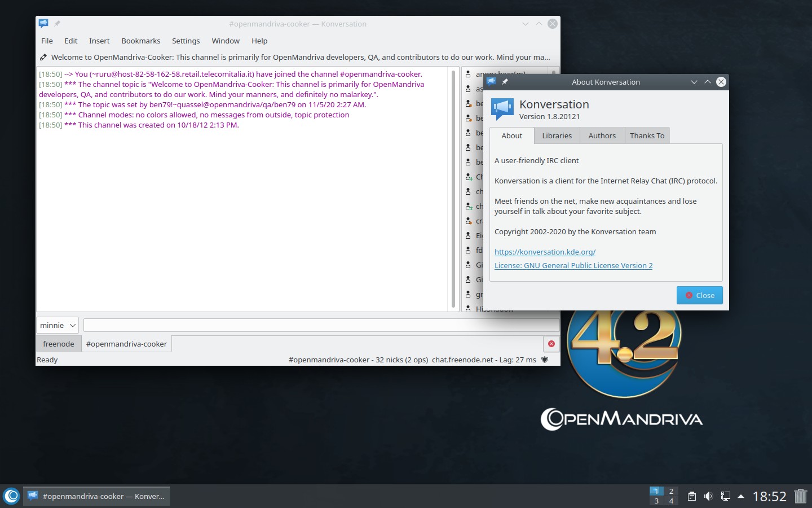Open the GNU General Public License link
812x508 pixels.
click(573, 265)
